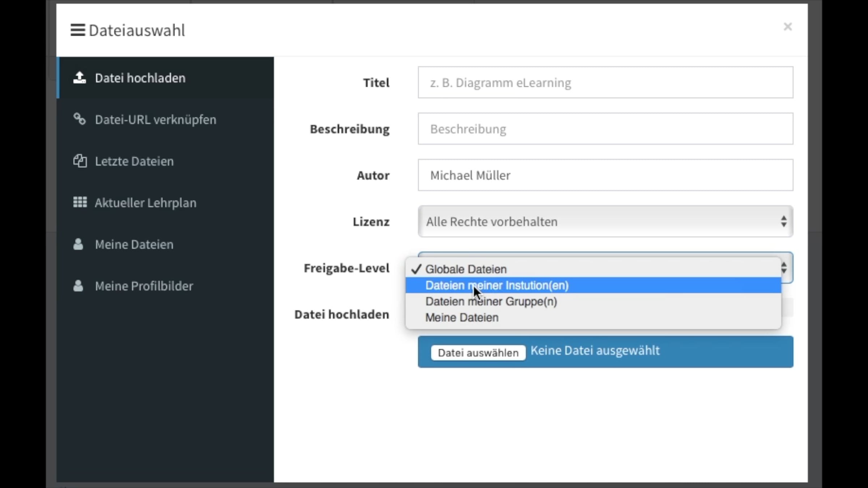The width and height of the screenshot is (868, 488).
Task: Click the person icon beside Meine Dateien
Action: coord(78,244)
